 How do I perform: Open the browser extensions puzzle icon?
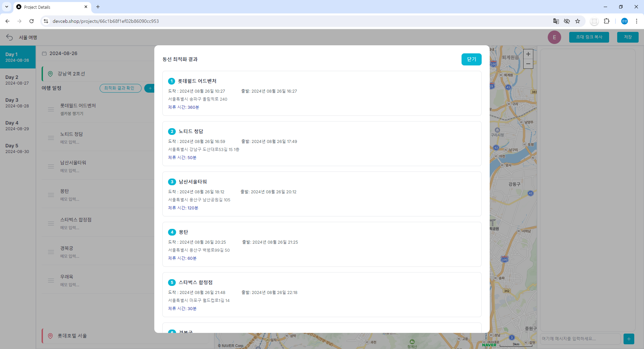coord(606,21)
